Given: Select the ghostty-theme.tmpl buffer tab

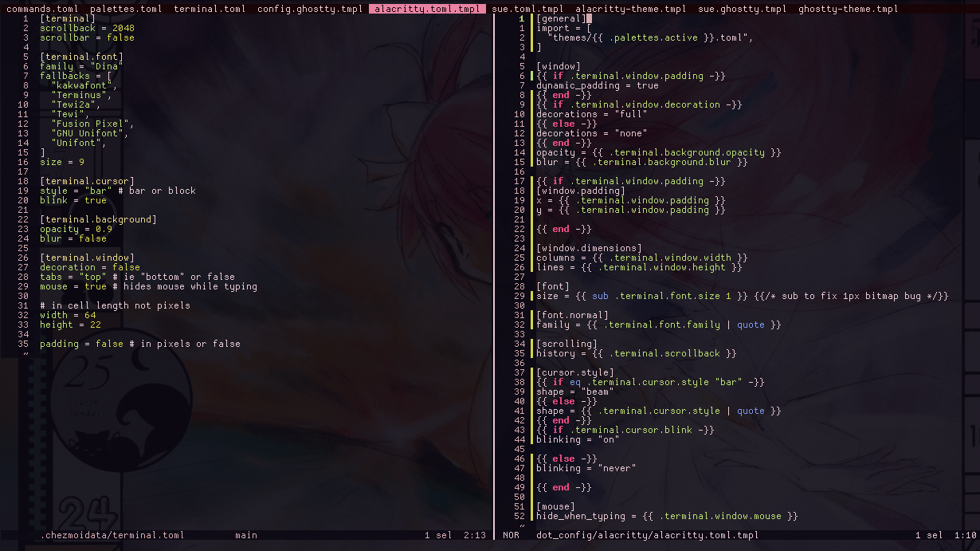Looking at the screenshot, I should (x=849, y=9).
